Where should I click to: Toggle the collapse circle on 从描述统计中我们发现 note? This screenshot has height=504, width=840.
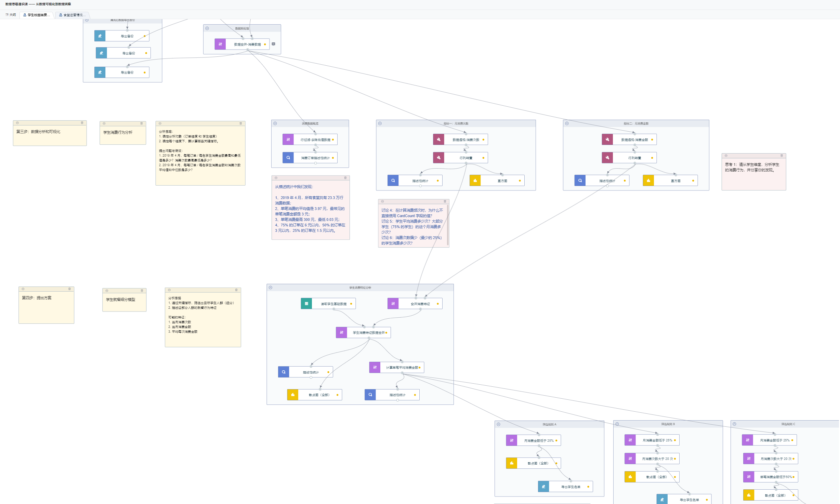click(276, 178)
